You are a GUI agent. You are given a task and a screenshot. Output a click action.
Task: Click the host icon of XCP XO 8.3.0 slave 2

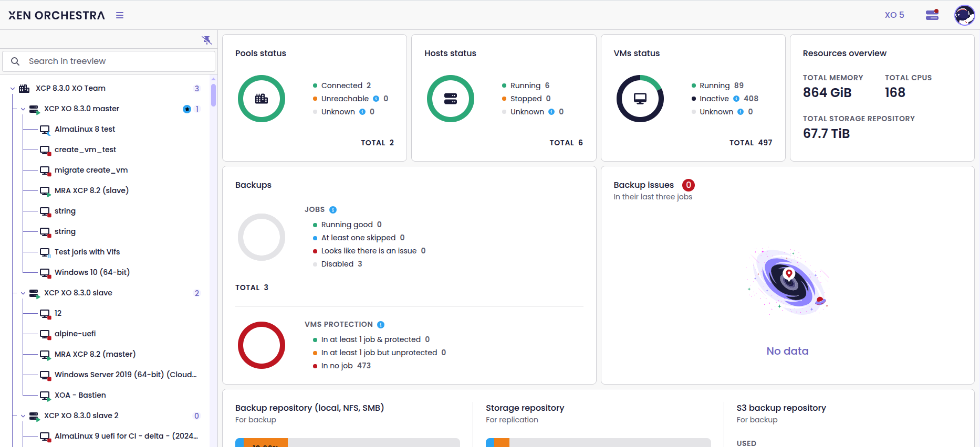point(34,416)
